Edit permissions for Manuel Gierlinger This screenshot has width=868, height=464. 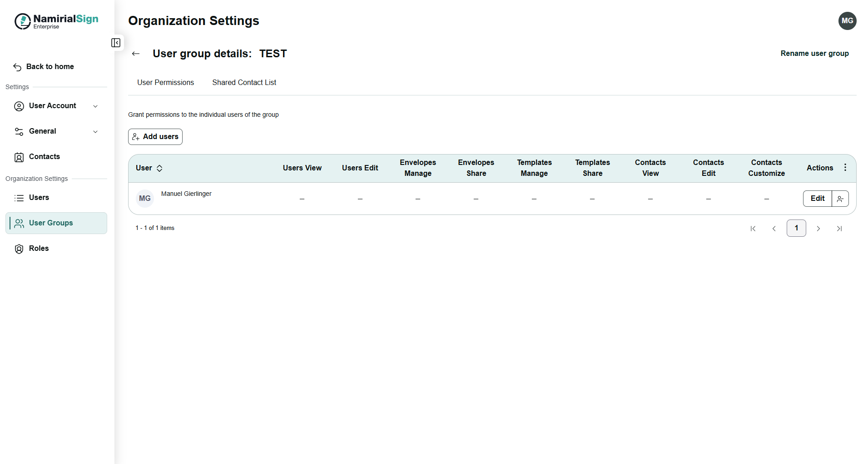[817, 199]
